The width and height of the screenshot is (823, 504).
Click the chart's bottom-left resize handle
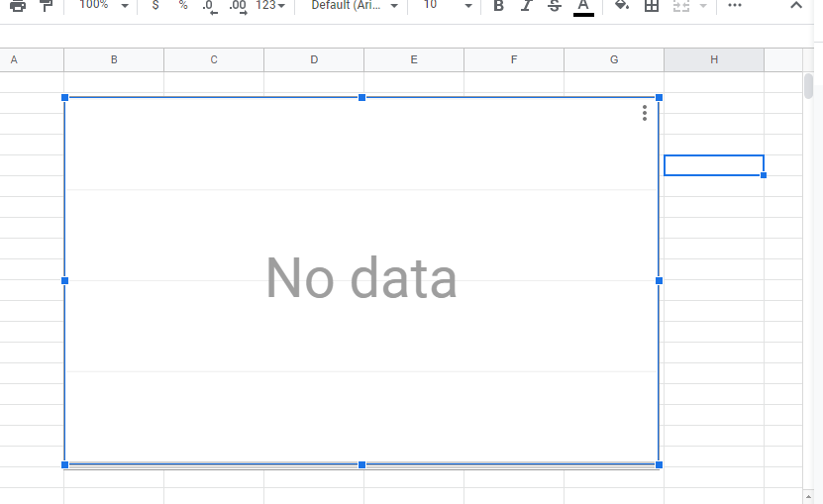tap(65, 464)
